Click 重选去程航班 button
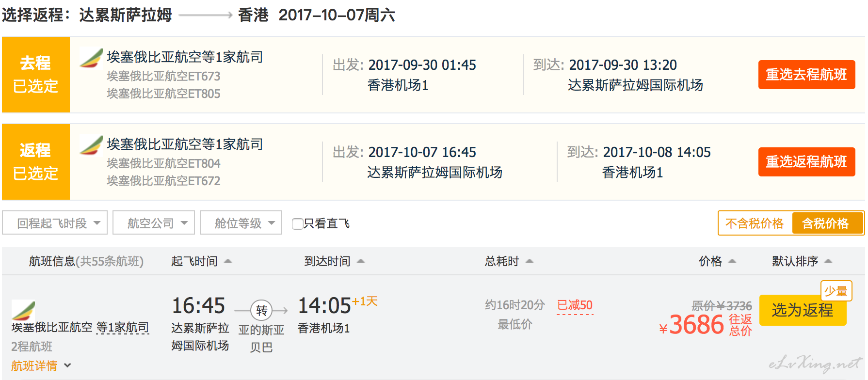The width and height of the screenshot is (868, 380). pyautogui.click(x=806, y=75)
